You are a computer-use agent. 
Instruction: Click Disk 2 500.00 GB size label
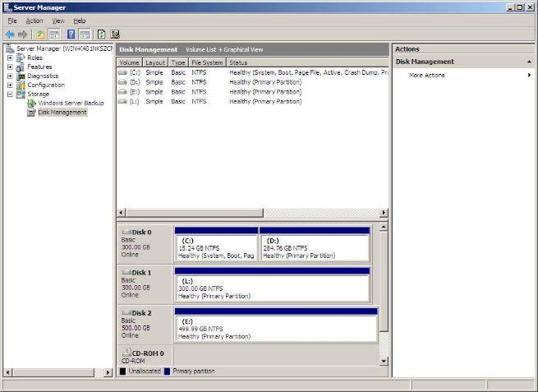(x=136, y=328)
